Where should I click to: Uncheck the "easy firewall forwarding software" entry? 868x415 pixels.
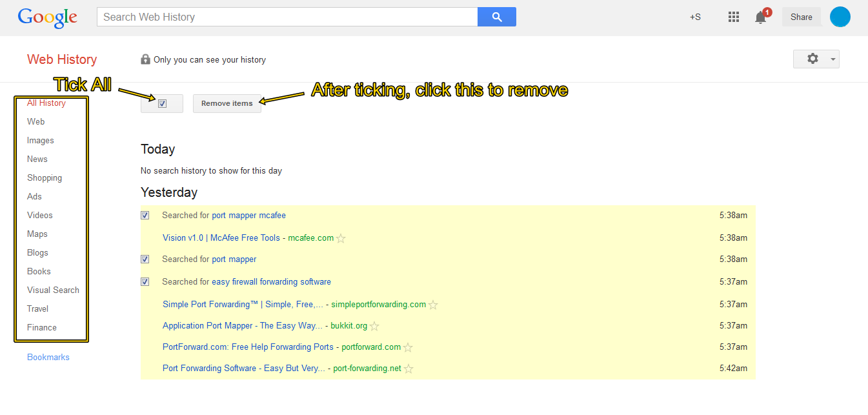coord(145,282)
